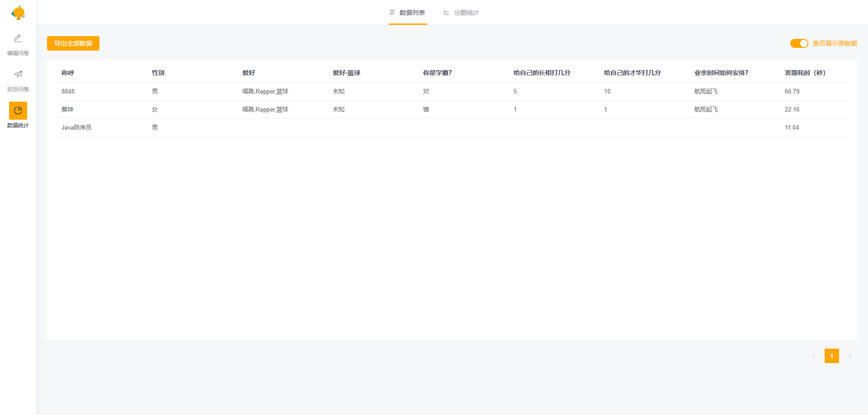Image resolution: width=868 pixels, height=415 pixels.
Task: Select the Java陈序员 row
Action: point(76,127)
